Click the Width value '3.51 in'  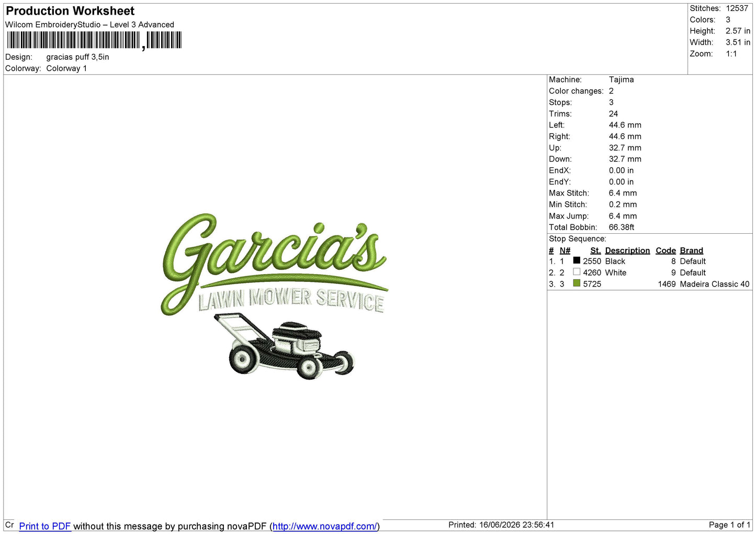click(x=738, y=42)
